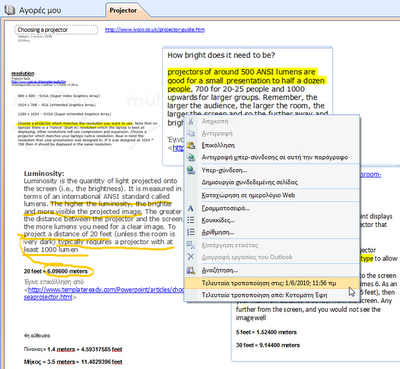The image size is (400, 369).
Task: Click the 6.09600 meters circled value
Action: (67, 271)
